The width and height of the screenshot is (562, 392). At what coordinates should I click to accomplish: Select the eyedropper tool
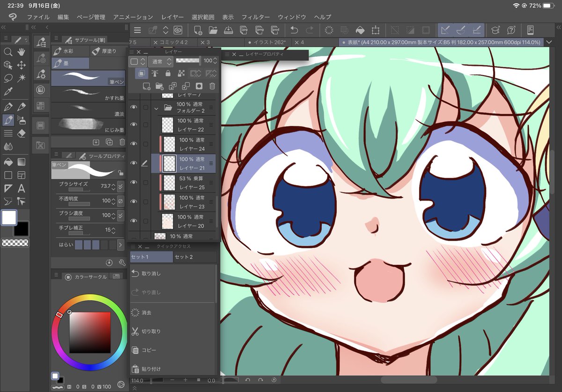coord(8,91)
